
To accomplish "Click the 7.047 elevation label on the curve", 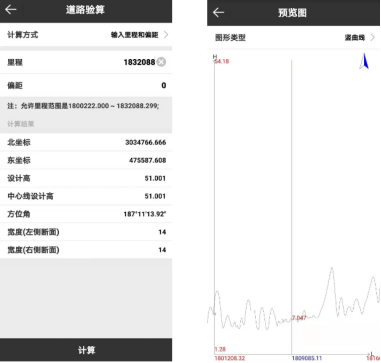I will click(x=299, y=318).
